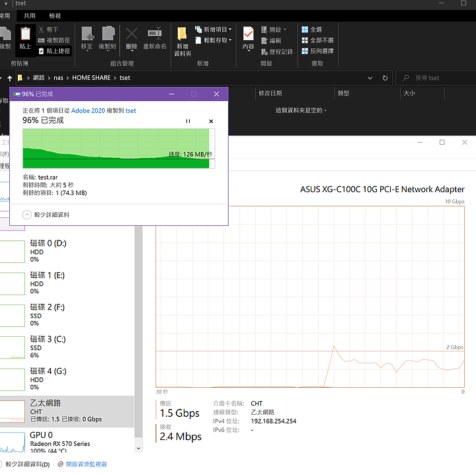The height and width of the screenshot is (473, 476).
Task: Click the copy speed progress graph
Action: [x=119, y=149]
